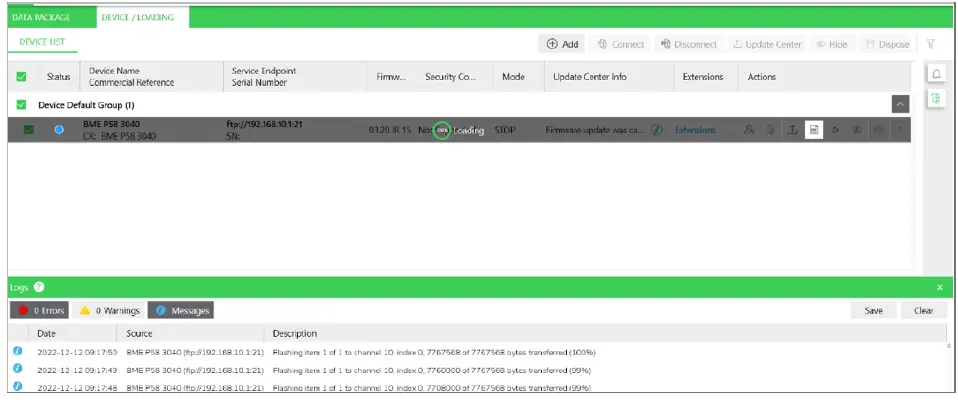Viewport: 958px width, 400px height.
Task: Click the Dispose button
Action: [888, 44]
